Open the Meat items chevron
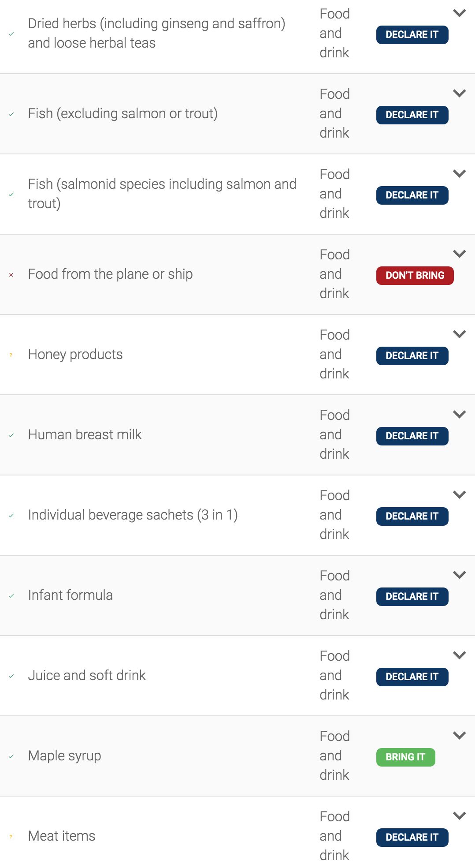 [460, 816]
